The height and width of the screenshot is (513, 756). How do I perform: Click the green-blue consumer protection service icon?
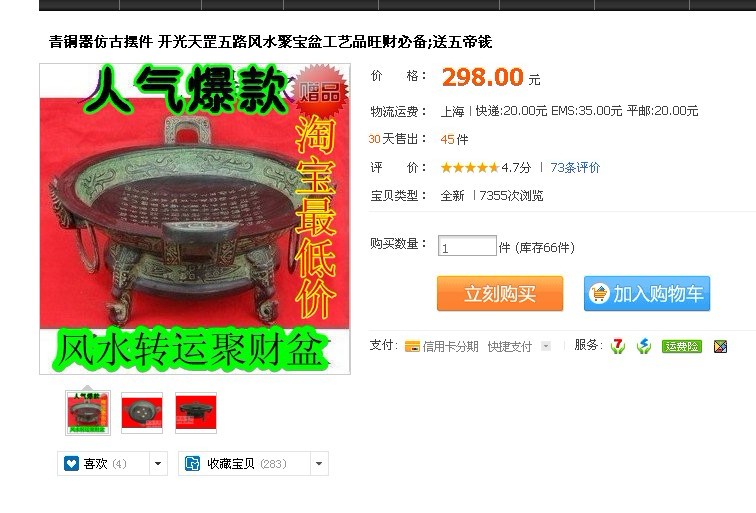(644, 346)
